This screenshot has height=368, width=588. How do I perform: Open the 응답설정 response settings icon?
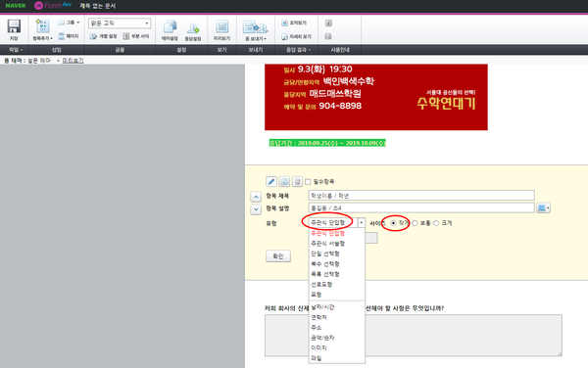coord(193,28)
